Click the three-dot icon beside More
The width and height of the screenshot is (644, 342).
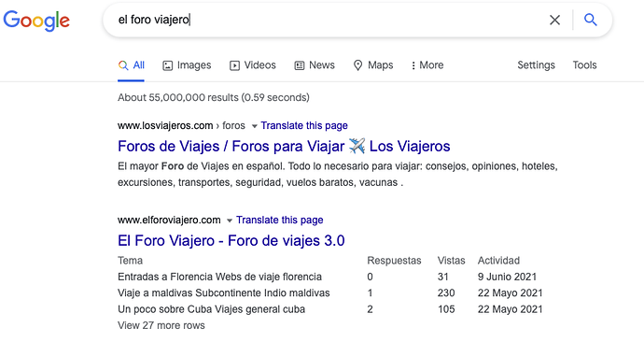[413, 65]
